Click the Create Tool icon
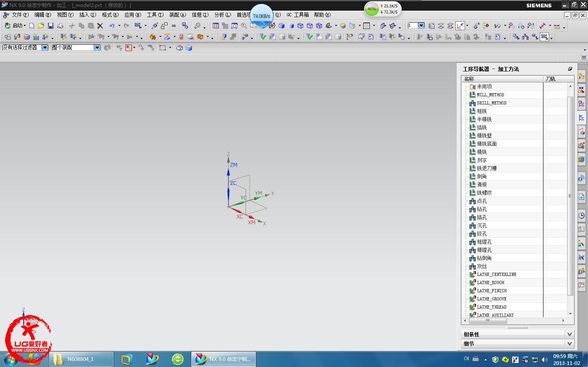Viewport: 588px width, 367px height. [x=17, y=37]
